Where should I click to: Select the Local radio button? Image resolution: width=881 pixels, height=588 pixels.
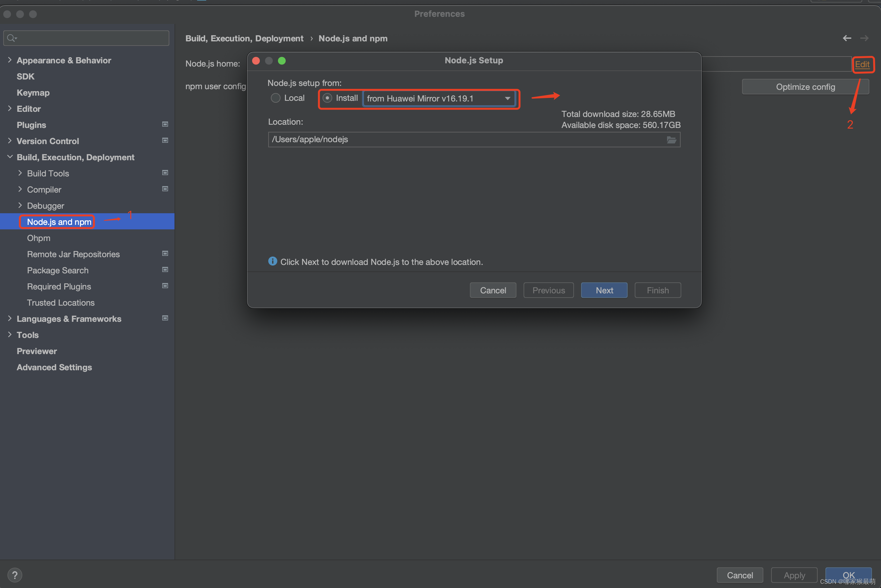pyautogui.click(x=276, y=98)
